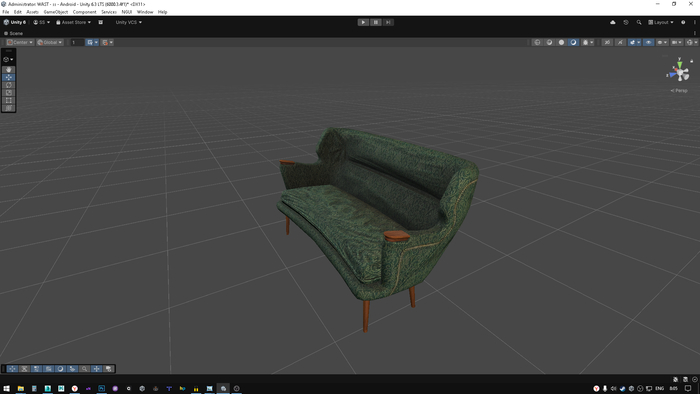Toggle 2D view mode in scene toolbar
This screenshot has height=394, width=700.
pos(607,42)
